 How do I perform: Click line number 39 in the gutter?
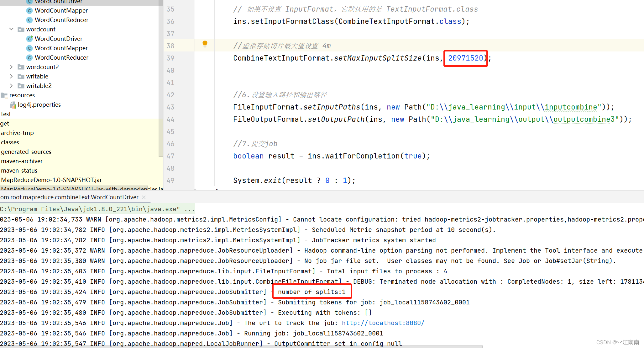170,58
